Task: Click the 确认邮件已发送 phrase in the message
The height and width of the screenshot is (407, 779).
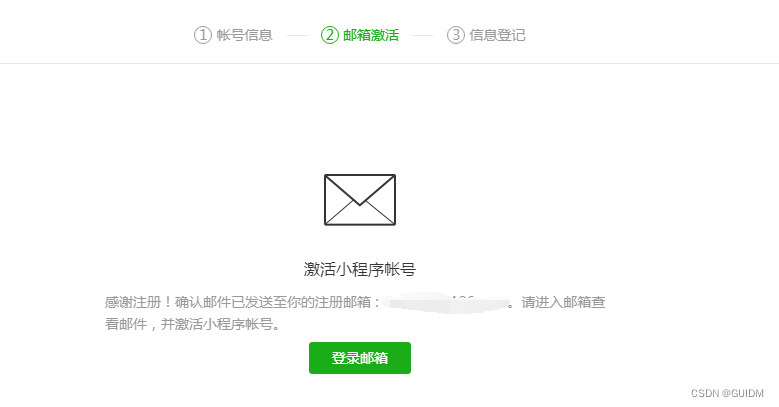Action: coord(217,302)
